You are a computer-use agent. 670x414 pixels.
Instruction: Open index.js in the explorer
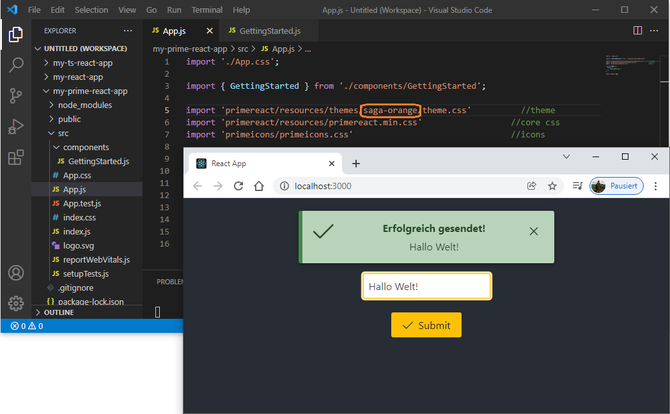pyautogui.click(x=76, y=231)
